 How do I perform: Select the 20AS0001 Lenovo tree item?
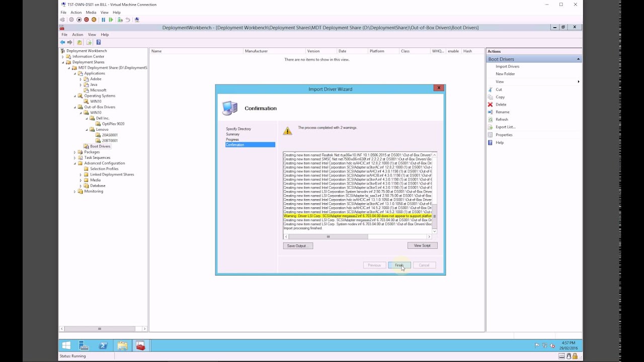tap(110, 135)
